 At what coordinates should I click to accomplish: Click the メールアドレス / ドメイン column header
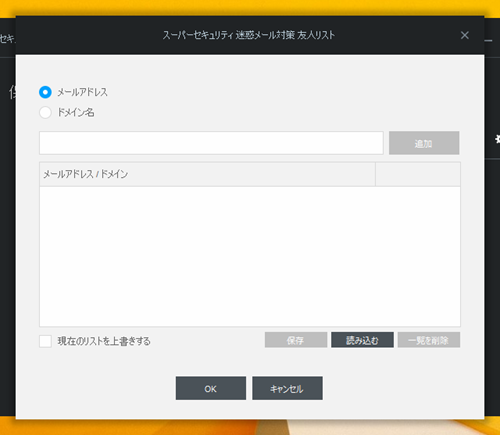click(x=207, y=174)
